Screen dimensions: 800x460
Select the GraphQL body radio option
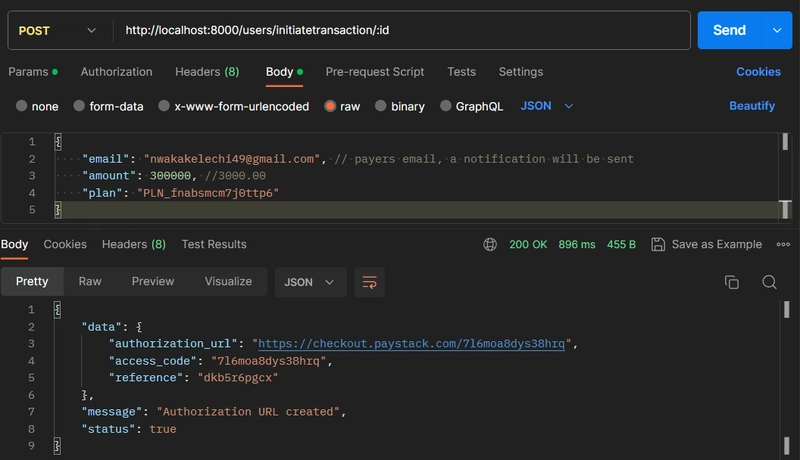[x=446, y=106]
